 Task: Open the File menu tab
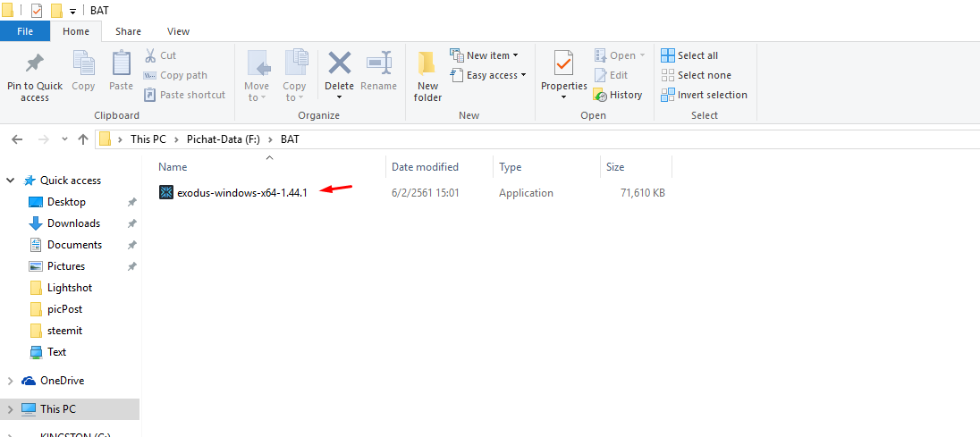click(25, 31)
